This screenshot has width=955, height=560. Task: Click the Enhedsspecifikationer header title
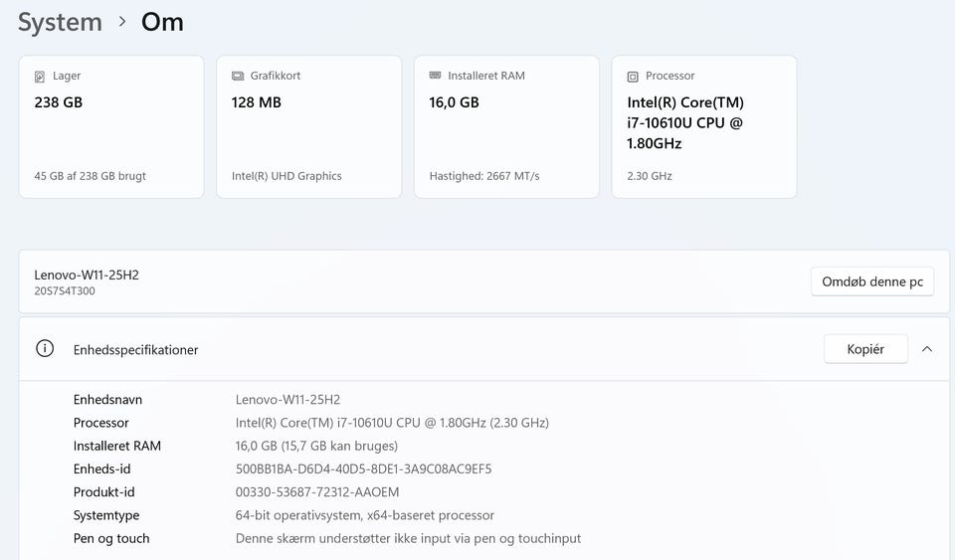click(x=135, y=350)
